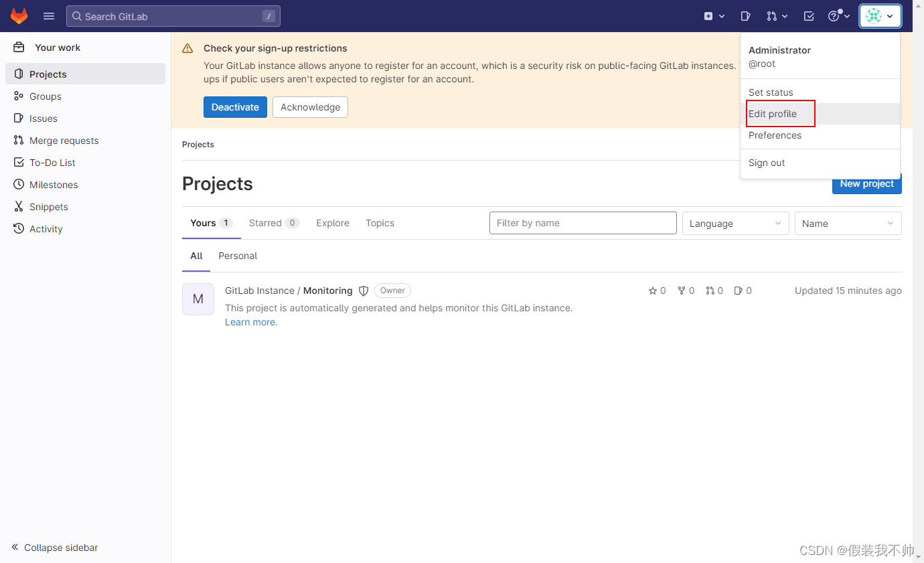Open the GitLab Instance / Monitoring project

[x=289, y=291]
